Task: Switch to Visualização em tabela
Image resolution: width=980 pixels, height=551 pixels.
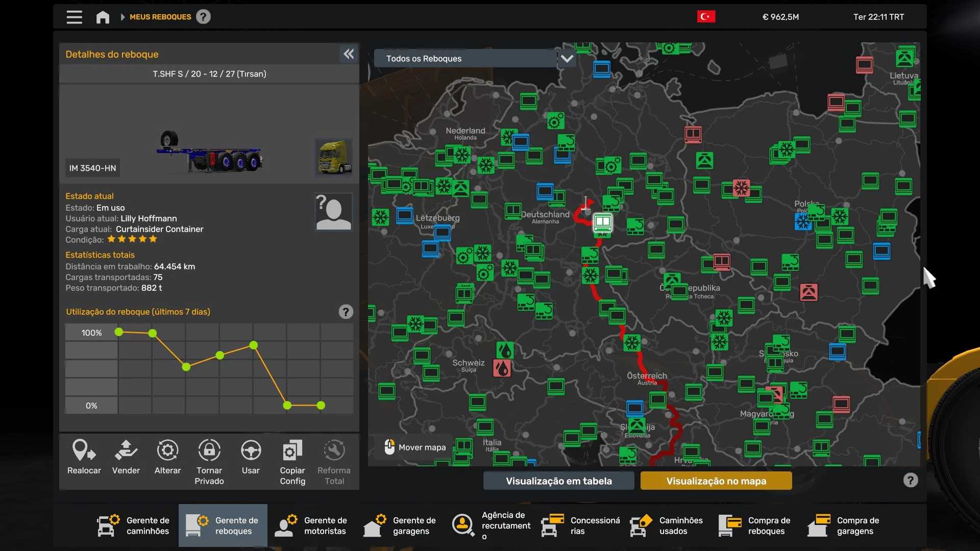Action: coord(558,481)
